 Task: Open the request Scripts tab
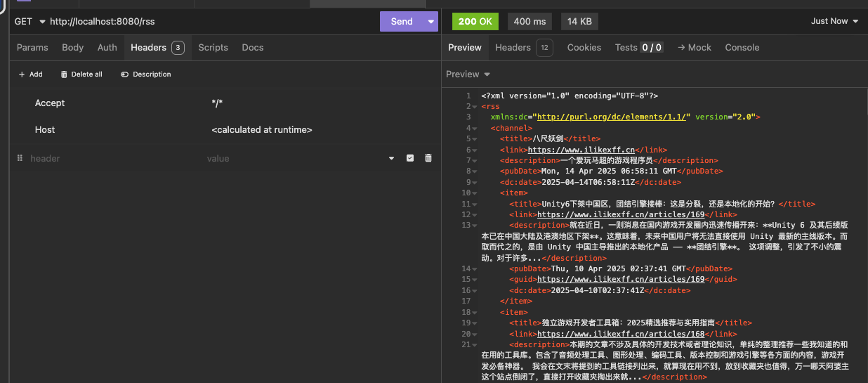click(213, 48)
